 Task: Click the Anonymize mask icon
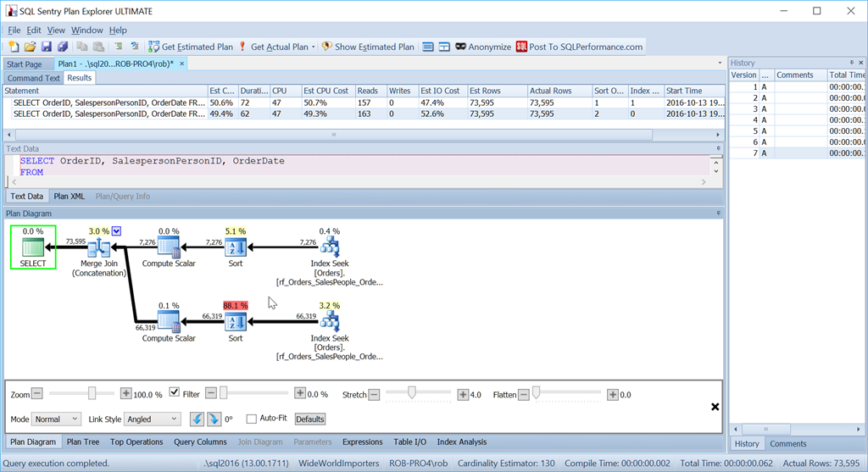click(x=461, y=47)
